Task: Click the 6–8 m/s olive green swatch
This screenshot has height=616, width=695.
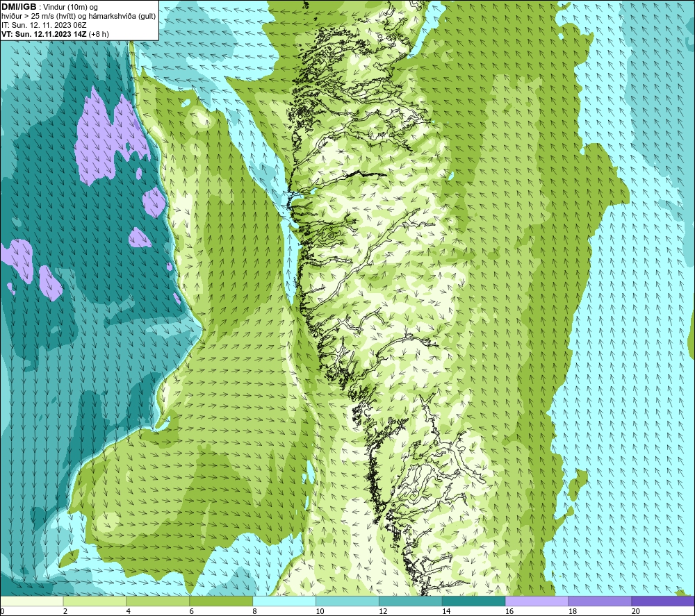Action: click(x=221, y=601)
